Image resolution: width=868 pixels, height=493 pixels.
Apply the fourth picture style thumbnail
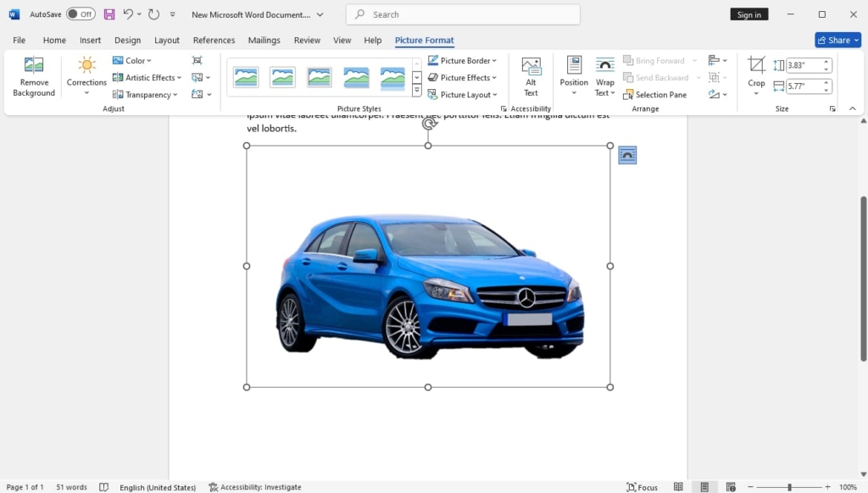pos(356,77)
